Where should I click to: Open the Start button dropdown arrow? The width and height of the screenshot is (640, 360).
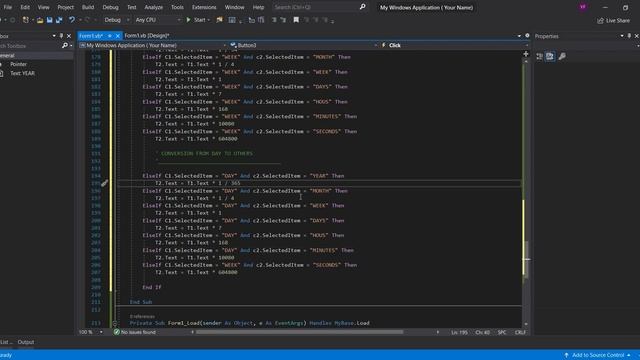point(209,20)
